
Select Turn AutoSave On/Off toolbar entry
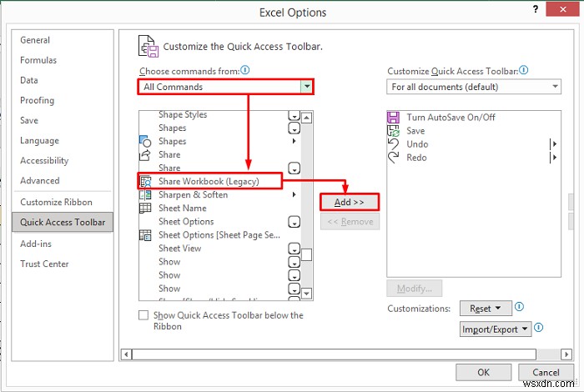tap(451, 118)
